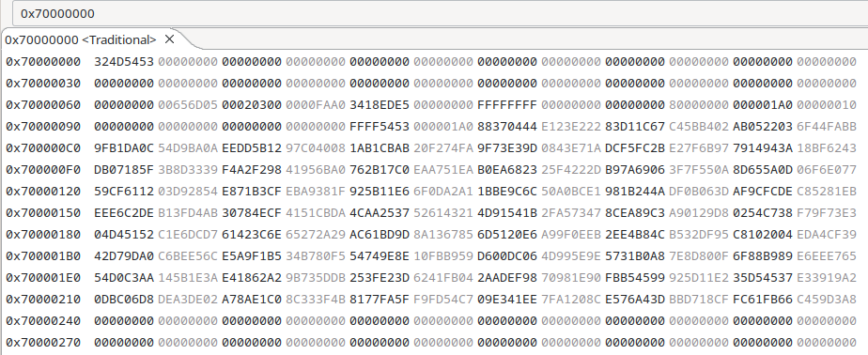Image resolution: width=868 pixels, height=355 pixels.
Task: Select the D600DC06 value
Action: (507, 255)
